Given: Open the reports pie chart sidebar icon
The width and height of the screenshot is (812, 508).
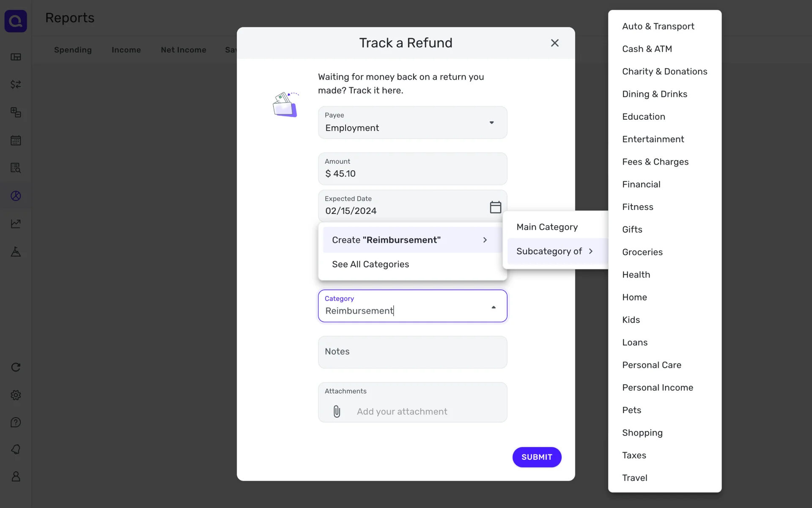Looking at the screenshot, I should pos(16,196).
